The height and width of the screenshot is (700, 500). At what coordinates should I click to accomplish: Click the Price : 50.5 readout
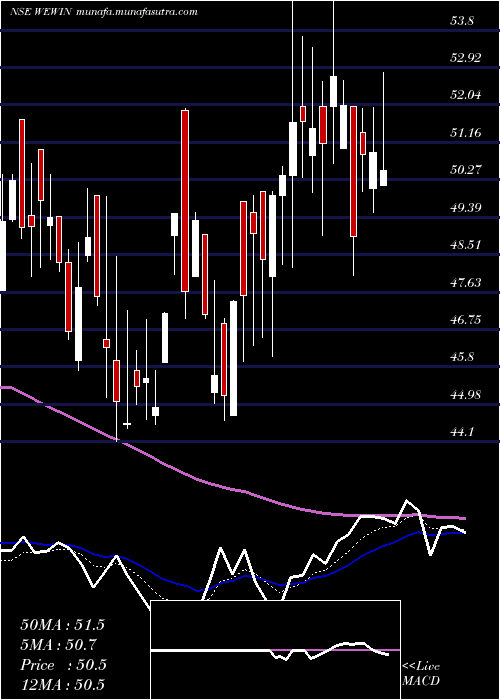pyautogui.click(x=63, y=665)
